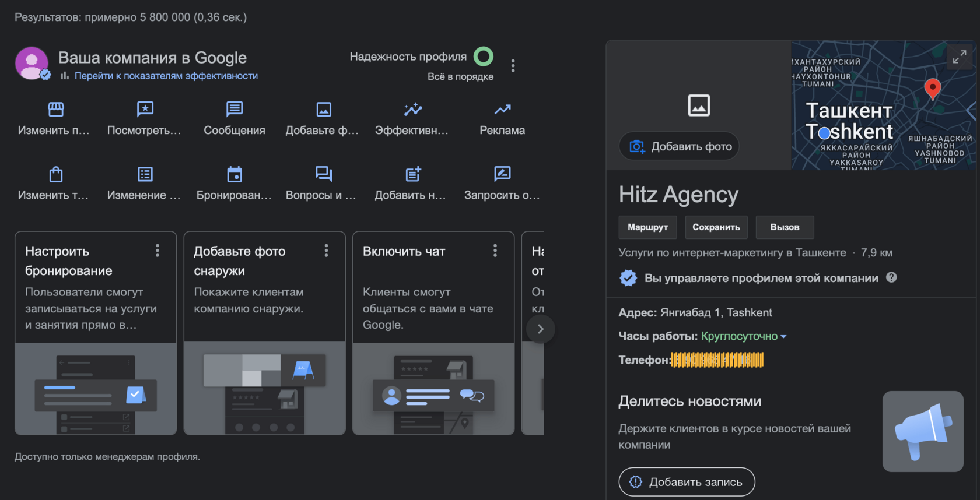Click the help question mark icon
Image resolution: width=980 pixels, height=500 pixels.
[x=891, y=277]
